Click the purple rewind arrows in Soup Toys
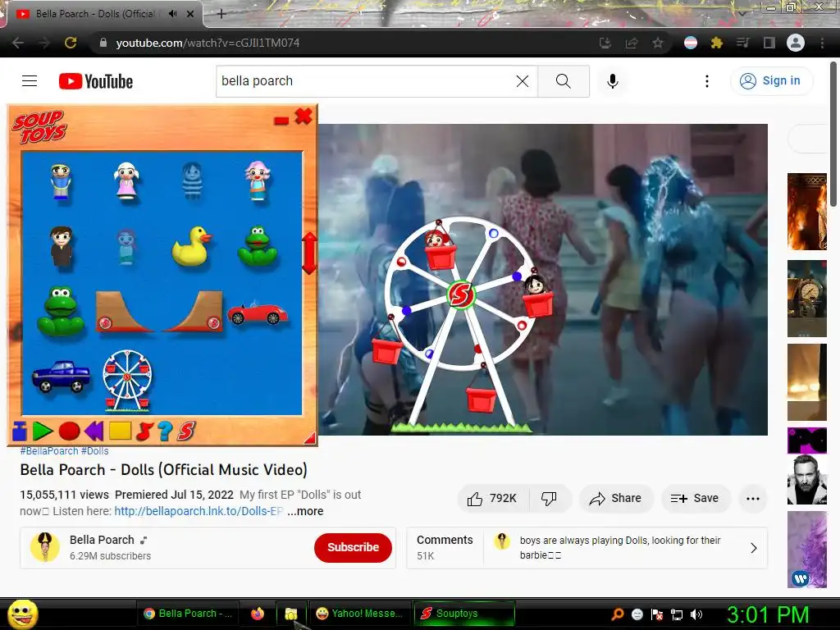The image size is (840, 630). [94, 431]
